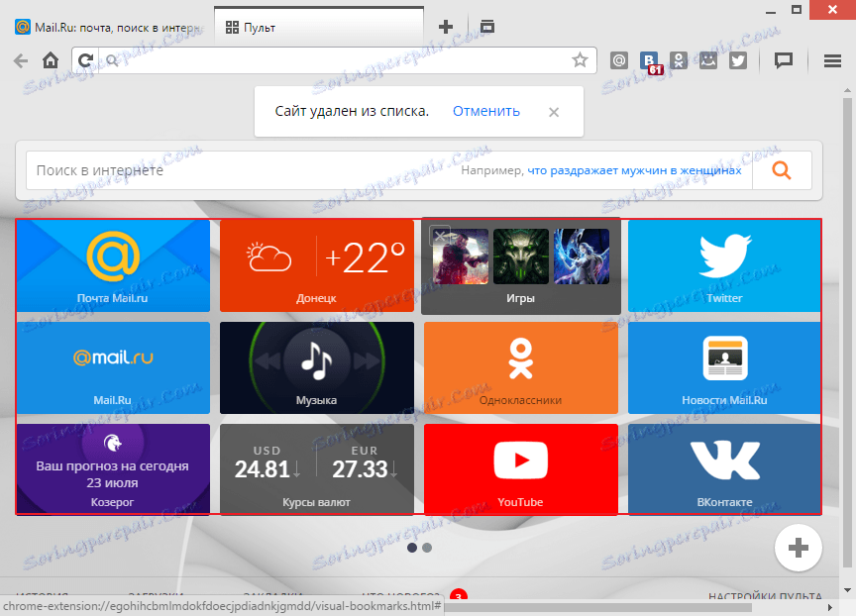Bookmark page with the star icon
This screenshot has height=616, width=856.
tap(581, 60)
